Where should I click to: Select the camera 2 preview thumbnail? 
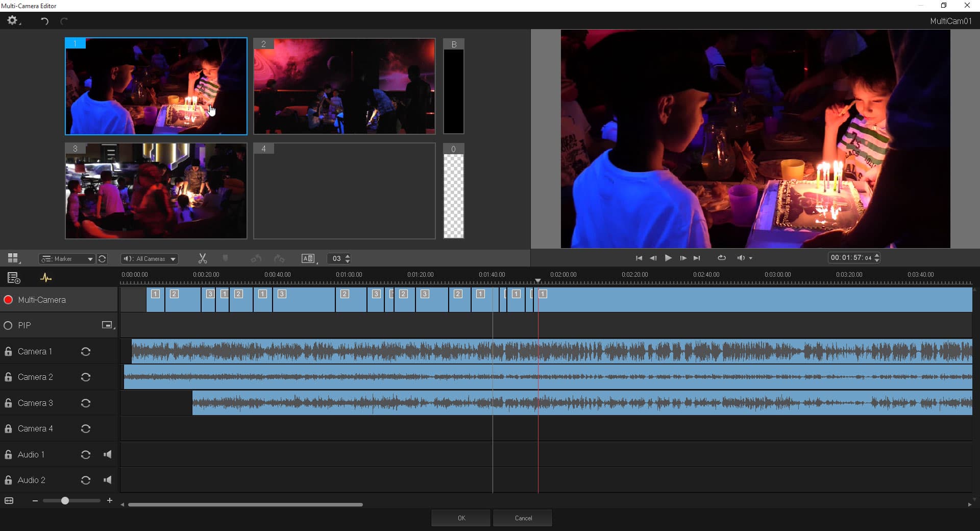[345, 86]
